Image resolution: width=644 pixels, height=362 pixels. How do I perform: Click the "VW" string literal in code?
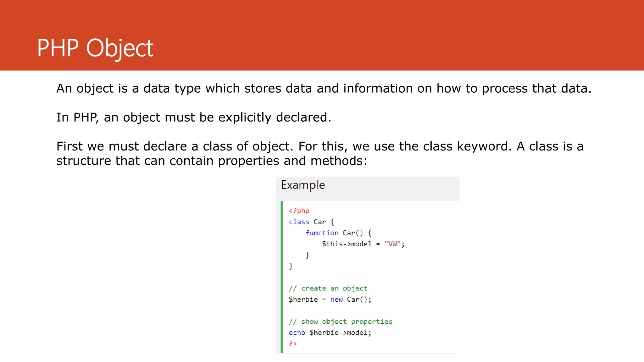pyautogui.click(x=392, y=244)
